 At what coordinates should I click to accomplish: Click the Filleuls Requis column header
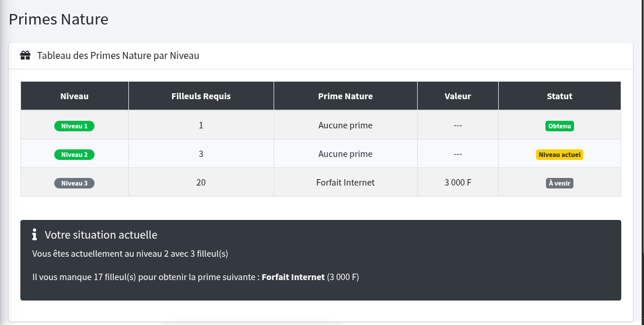tap(201, 96)
